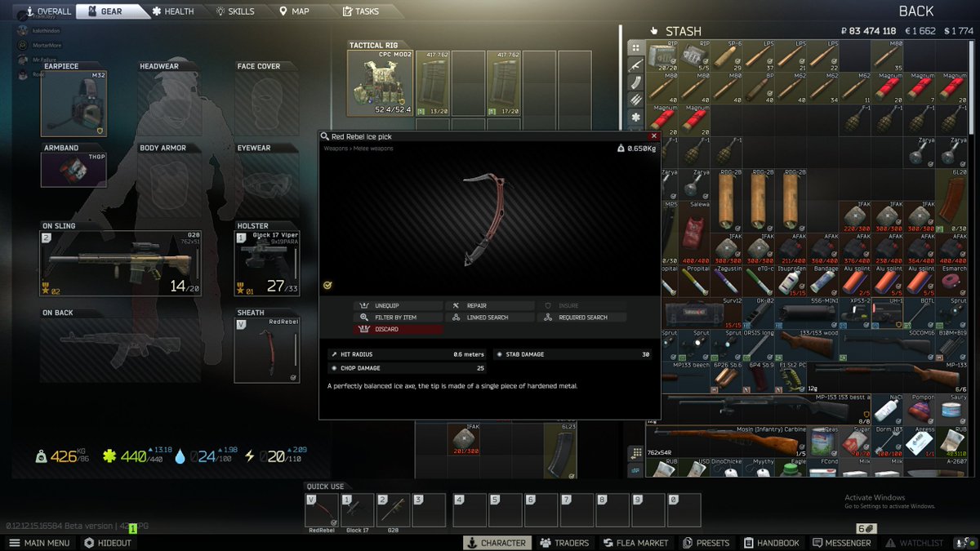This screenshot has height=551, width=980.
Task: Select the 133/153 wood stock
Action: [807, 345]
